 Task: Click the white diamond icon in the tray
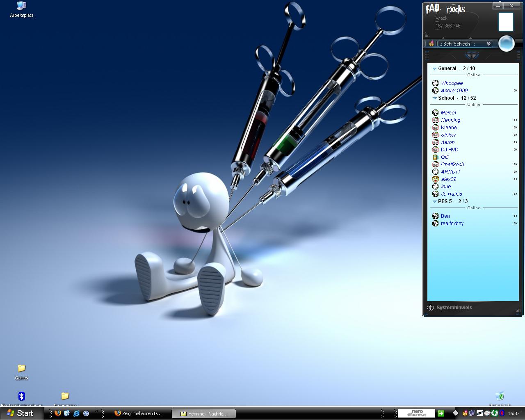click(x=456, y=413)
